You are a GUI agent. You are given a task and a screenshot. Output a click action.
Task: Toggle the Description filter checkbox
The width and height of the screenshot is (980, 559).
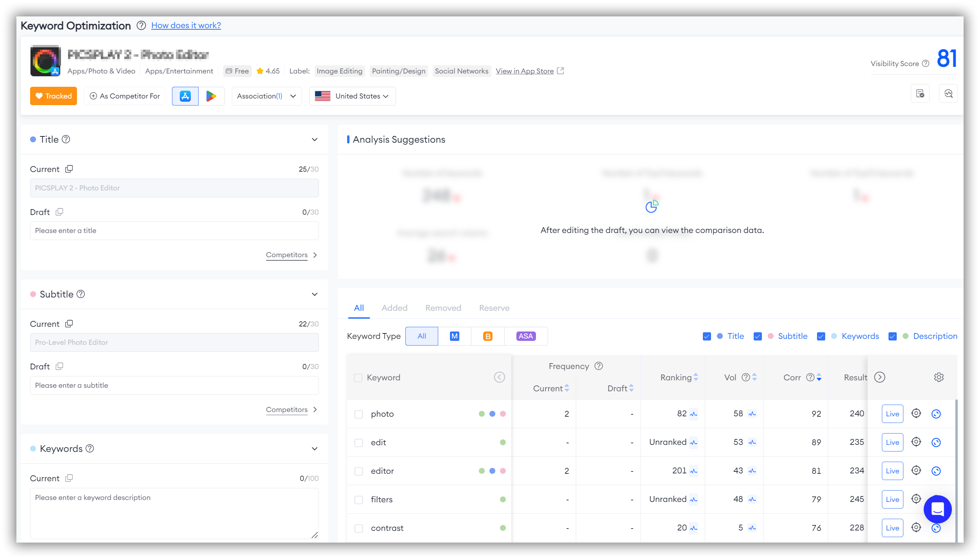892,336
